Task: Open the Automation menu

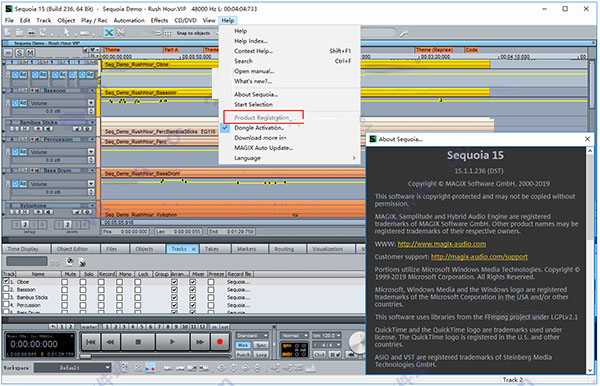Action: [x=129, y=20]
